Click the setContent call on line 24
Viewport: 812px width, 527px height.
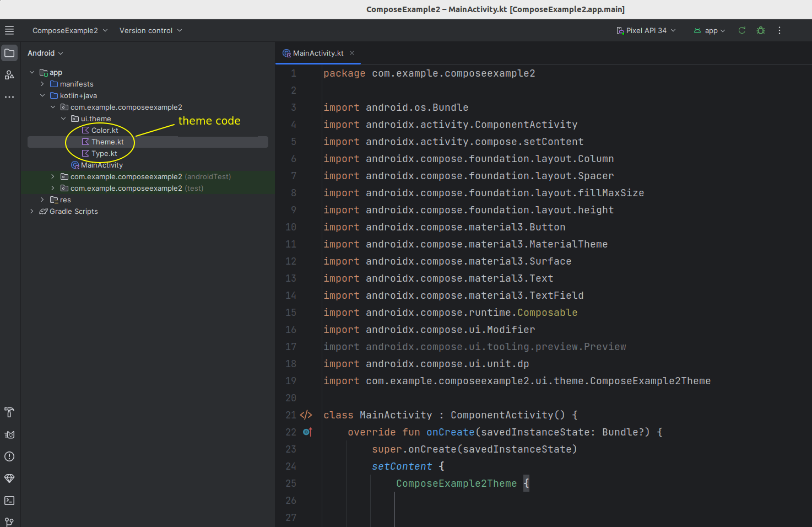[402, 466]
